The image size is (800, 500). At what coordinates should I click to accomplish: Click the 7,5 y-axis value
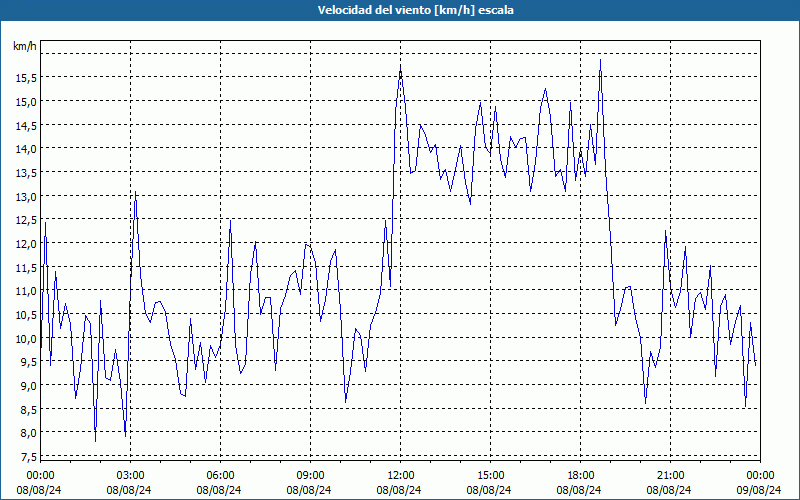(28, 456)
